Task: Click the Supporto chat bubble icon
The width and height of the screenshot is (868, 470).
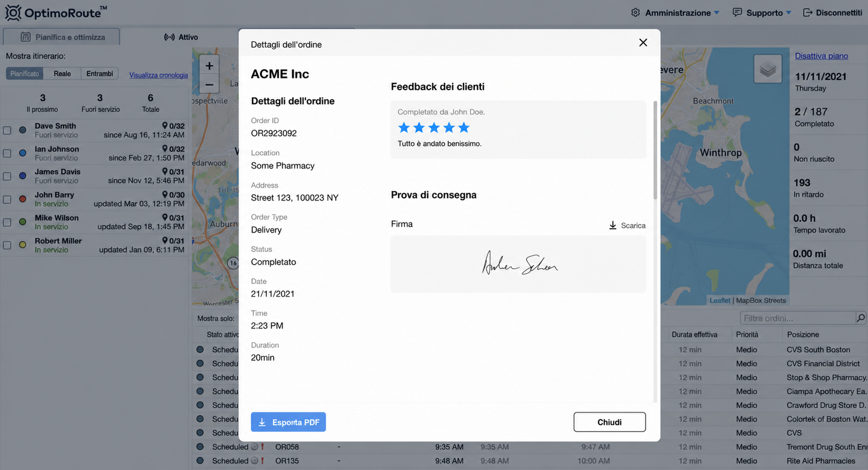Action: click(x=737, y=12)
